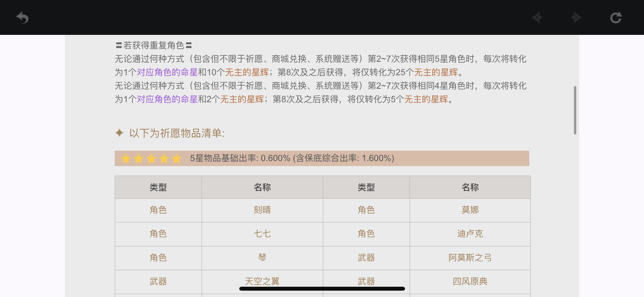This screenshot has height=297, width=644.
Task: Click second purple 对应角色的命星 link
Action: point(167,99)
